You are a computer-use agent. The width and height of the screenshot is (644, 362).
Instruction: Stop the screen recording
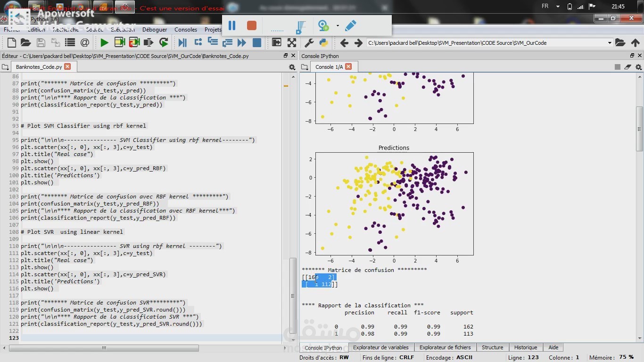(251, 25)
